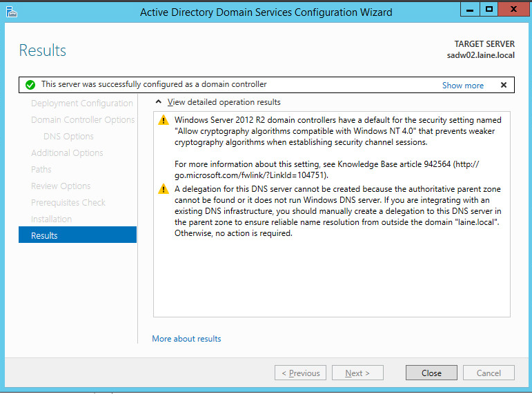Select Prerequisites Check step
This screenshot has height=394, width=532.
pyautogui.click(x=68, y=203)
